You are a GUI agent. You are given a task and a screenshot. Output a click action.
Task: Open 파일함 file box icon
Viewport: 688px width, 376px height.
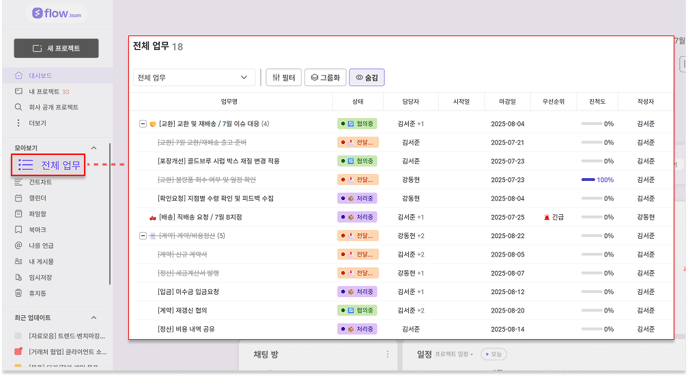18,214
